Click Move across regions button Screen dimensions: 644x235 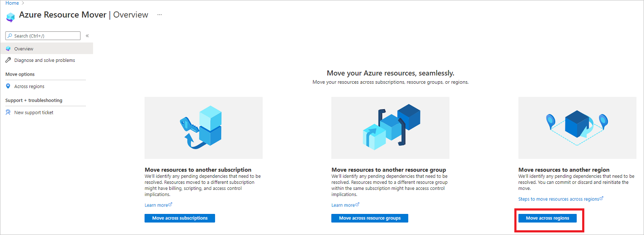(x=547, y=218)
